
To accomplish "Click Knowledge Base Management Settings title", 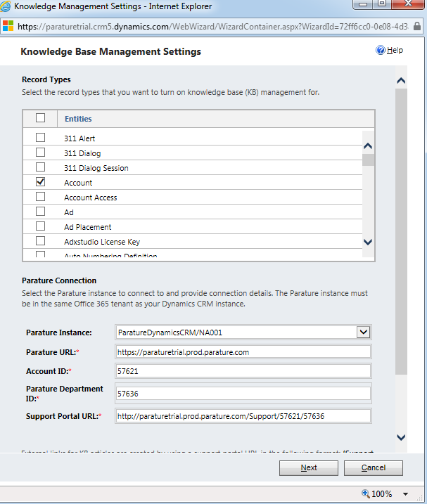I will [x=110, y=51].
